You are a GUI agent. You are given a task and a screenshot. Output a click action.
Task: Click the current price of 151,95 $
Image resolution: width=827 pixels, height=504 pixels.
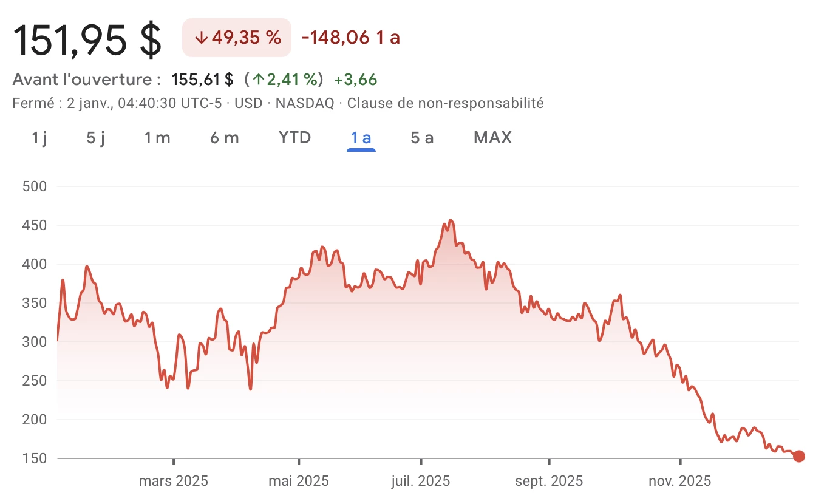87,39
